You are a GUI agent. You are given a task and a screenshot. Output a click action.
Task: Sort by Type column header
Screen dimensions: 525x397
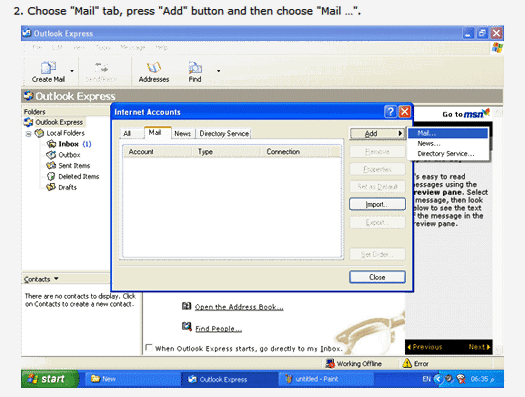pos(227,152)
